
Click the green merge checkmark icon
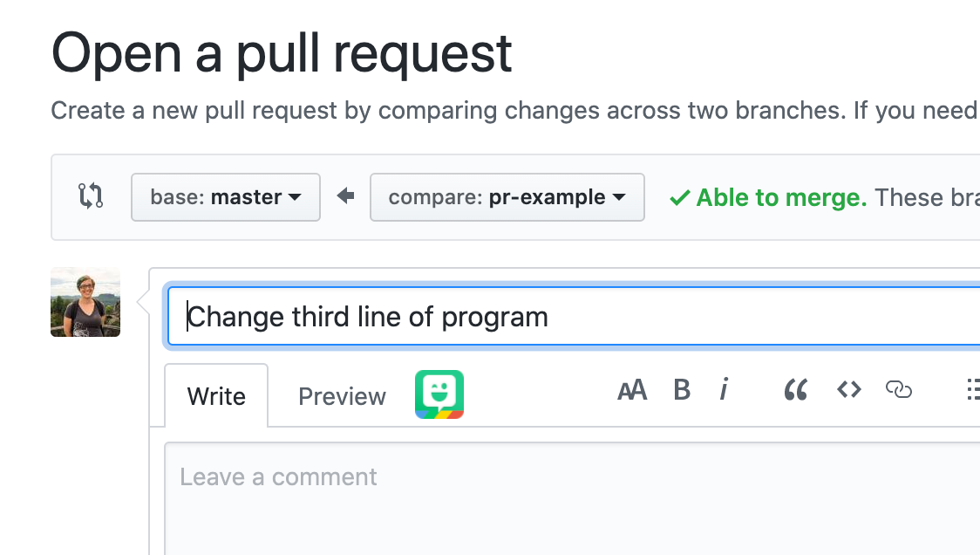tap(679, 198)
